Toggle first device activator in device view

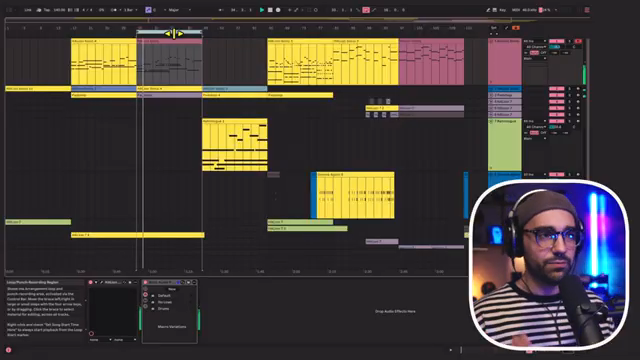pyautogui.click(x=90, y=282)
